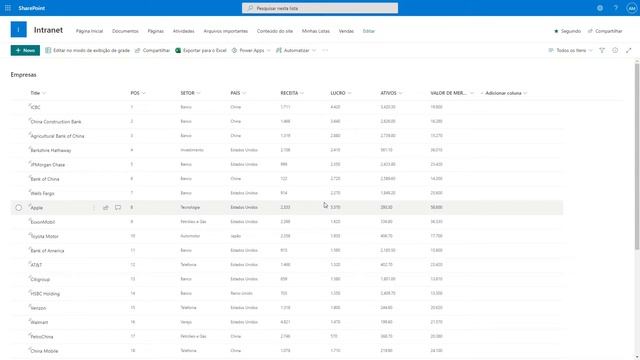
Task: Open the details pane info icon
Action: (615, 50)
